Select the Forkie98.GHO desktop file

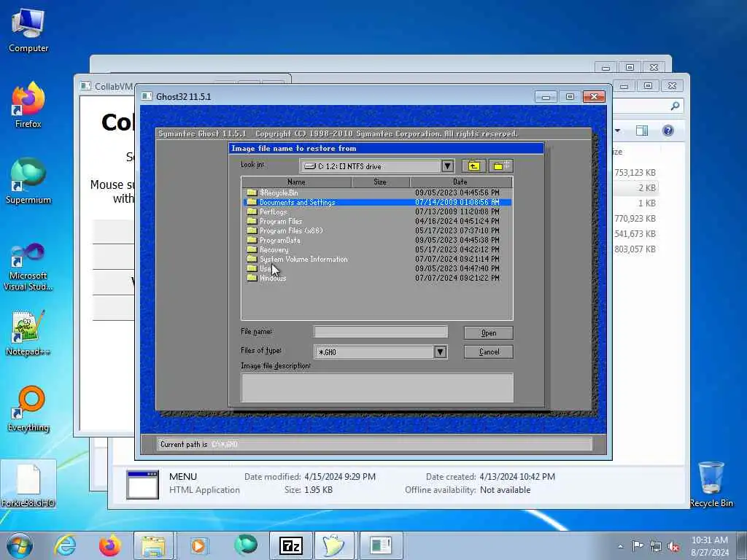(28, 485)
